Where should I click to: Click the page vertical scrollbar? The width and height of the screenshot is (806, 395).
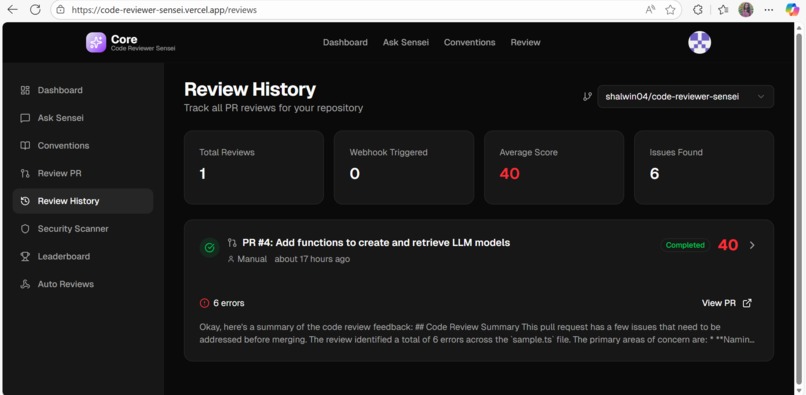tap(800, 208)
